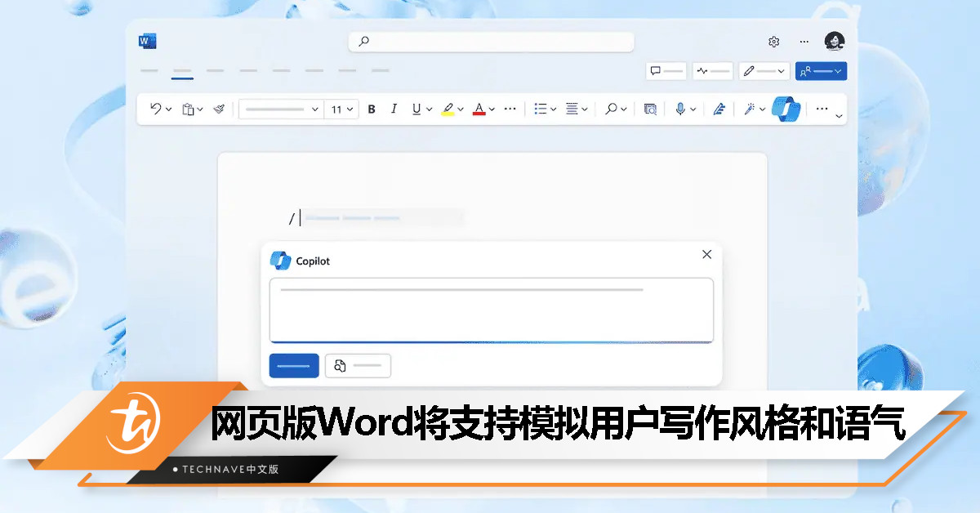The image size is (980, 513).
Task: Click the reference file button in Copilot dialog
Action: coord(358,366)
